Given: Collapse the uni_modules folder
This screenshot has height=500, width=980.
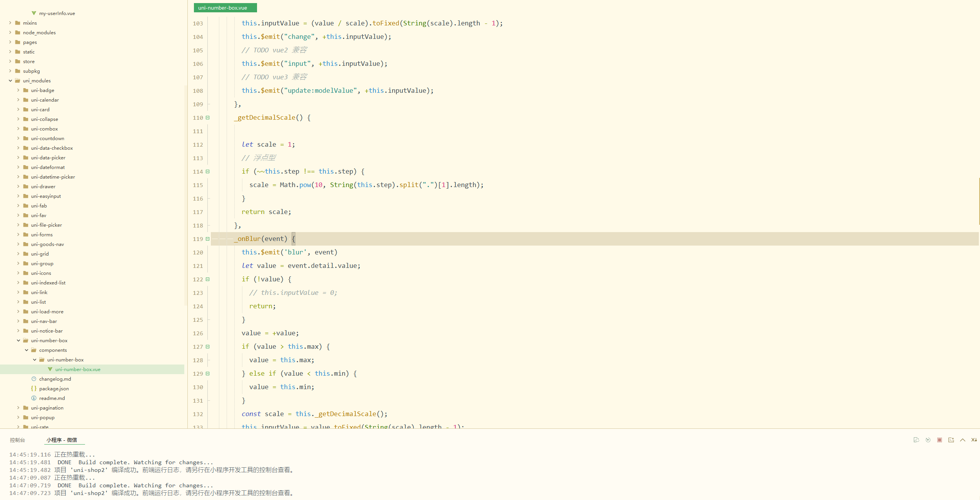Looking at the screenshot, I should 10,80.
